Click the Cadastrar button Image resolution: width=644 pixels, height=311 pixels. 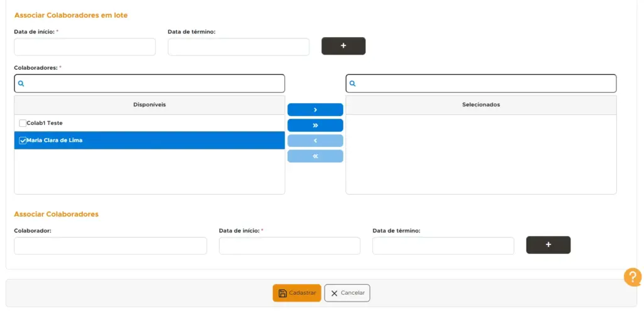(297, 293)
